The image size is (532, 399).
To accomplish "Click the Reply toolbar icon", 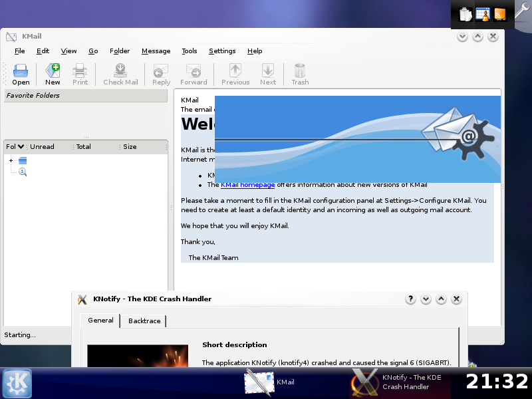I will (161, 70).
